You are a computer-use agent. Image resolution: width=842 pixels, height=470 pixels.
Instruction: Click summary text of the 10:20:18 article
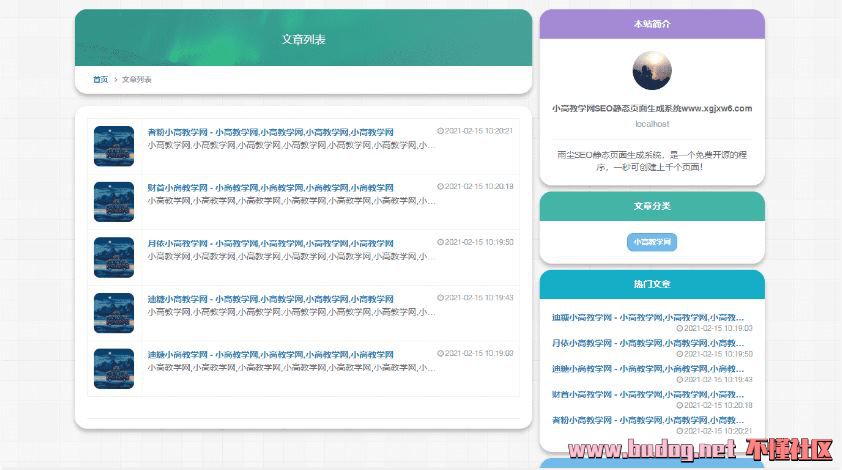[x=291, y=201]
